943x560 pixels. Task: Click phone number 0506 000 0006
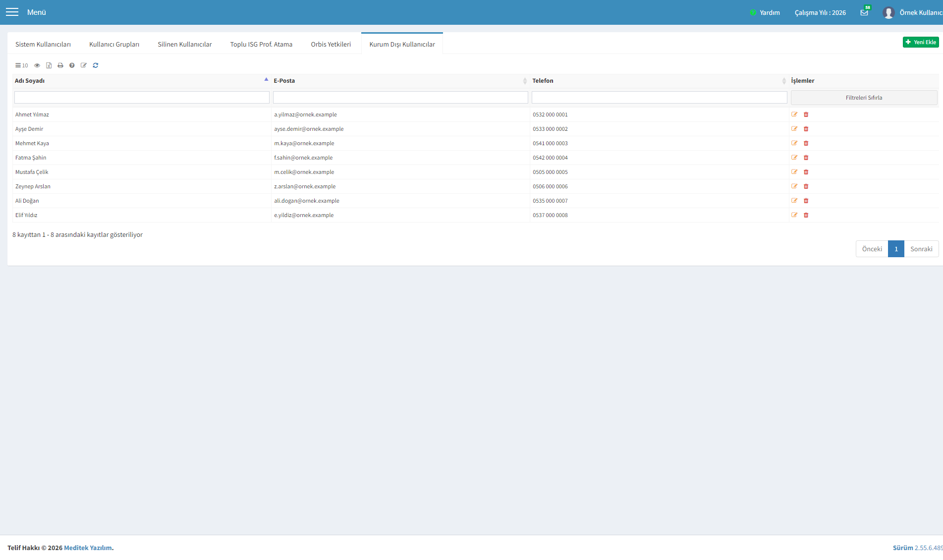(550, 186)
